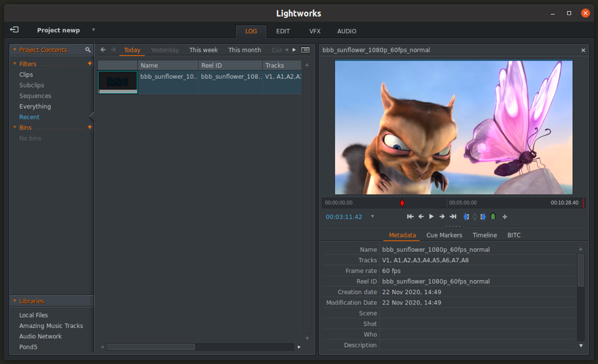Click the exit project icon
Viewport: 598px width, 364px height.
[14, 29]
